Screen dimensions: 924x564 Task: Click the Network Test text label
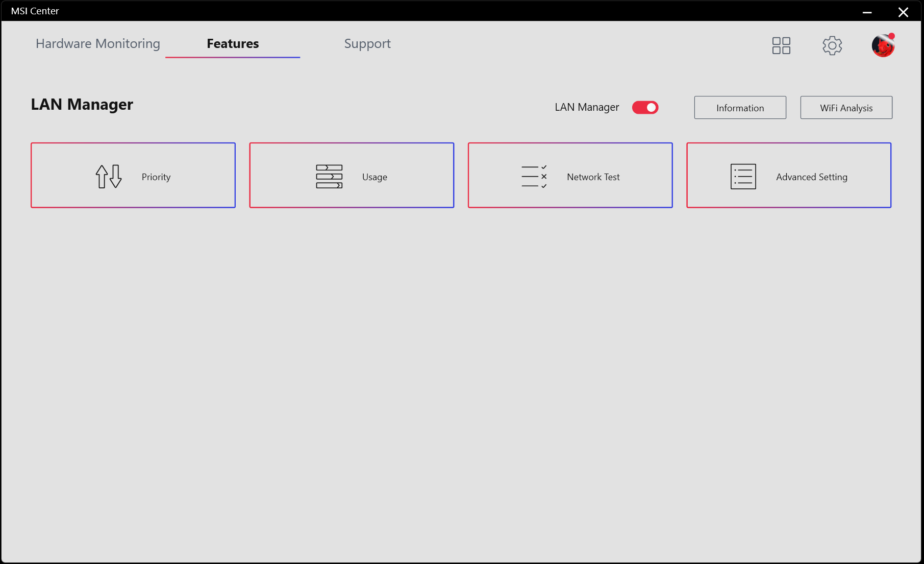593,177
